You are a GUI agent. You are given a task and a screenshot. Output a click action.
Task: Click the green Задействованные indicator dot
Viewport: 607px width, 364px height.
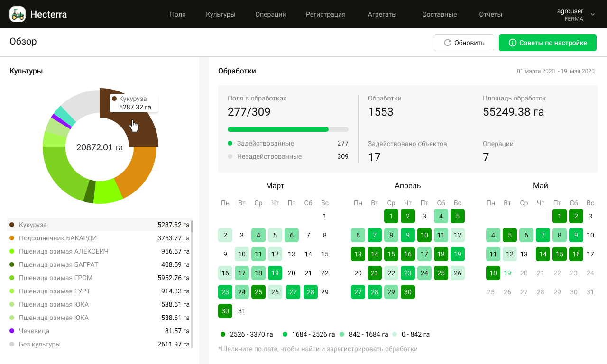tap(230, 143)
